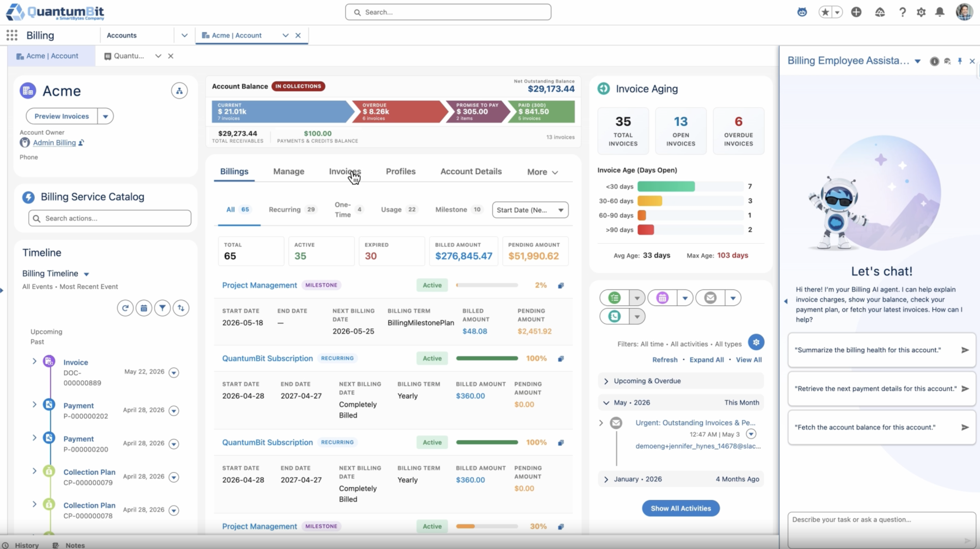
Task: Click the Expand All activities link
Action: point(706,360)
